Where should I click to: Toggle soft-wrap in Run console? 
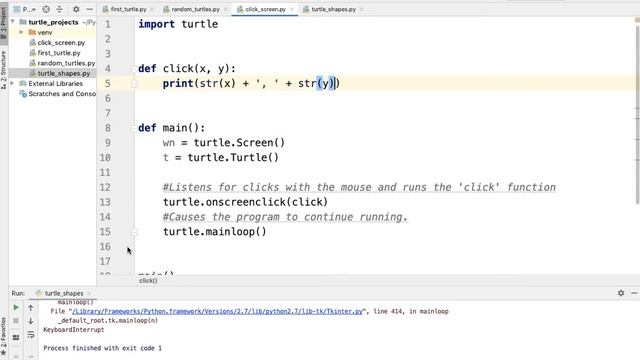31,335
